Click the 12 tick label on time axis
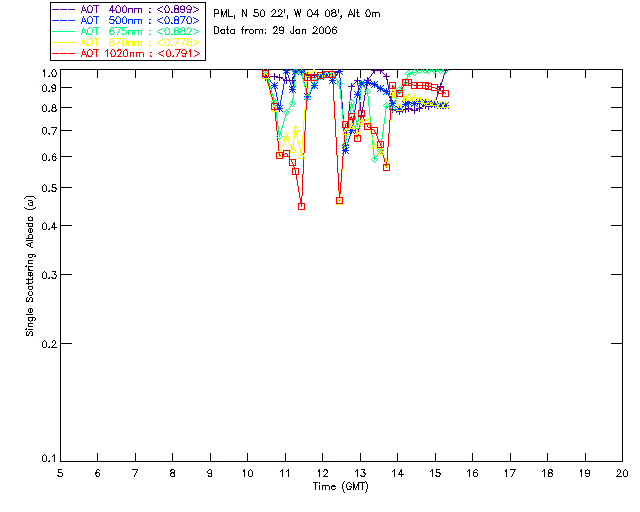This screenshot has height=512, width=640. tap(322, 472)
